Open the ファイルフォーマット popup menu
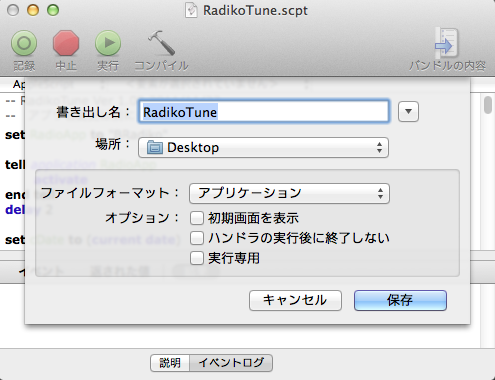495x380 pixels. [289, 193]
